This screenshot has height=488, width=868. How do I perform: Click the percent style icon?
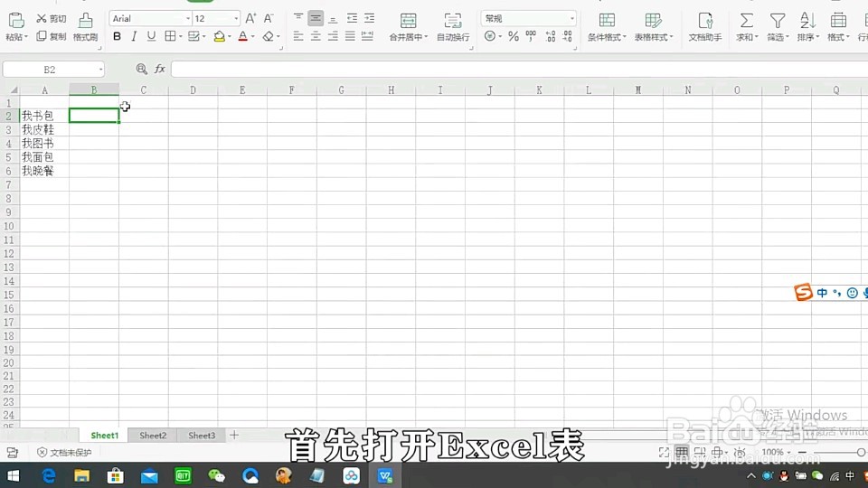(514, 36)
